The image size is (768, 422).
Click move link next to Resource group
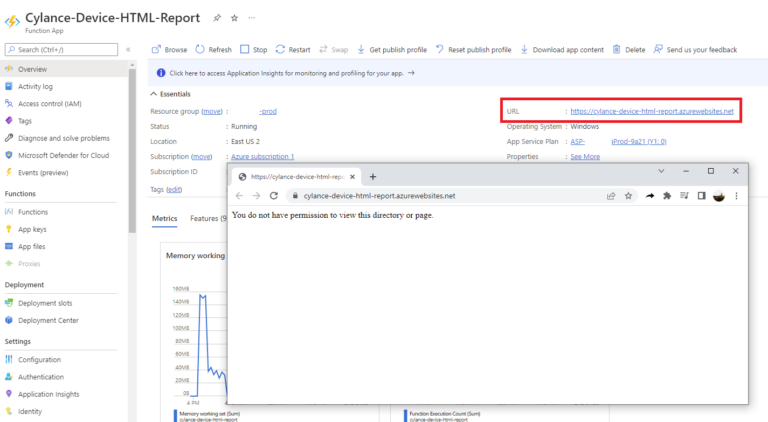tap(212, 111)
